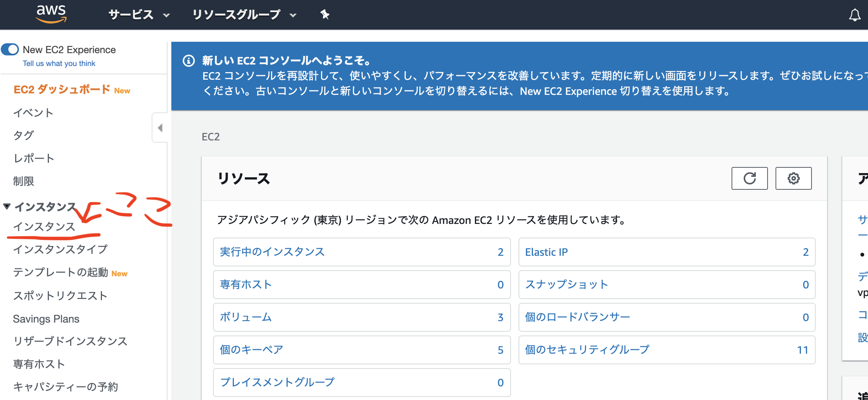Click the info icon in the welcome banner

coord(189,61)
